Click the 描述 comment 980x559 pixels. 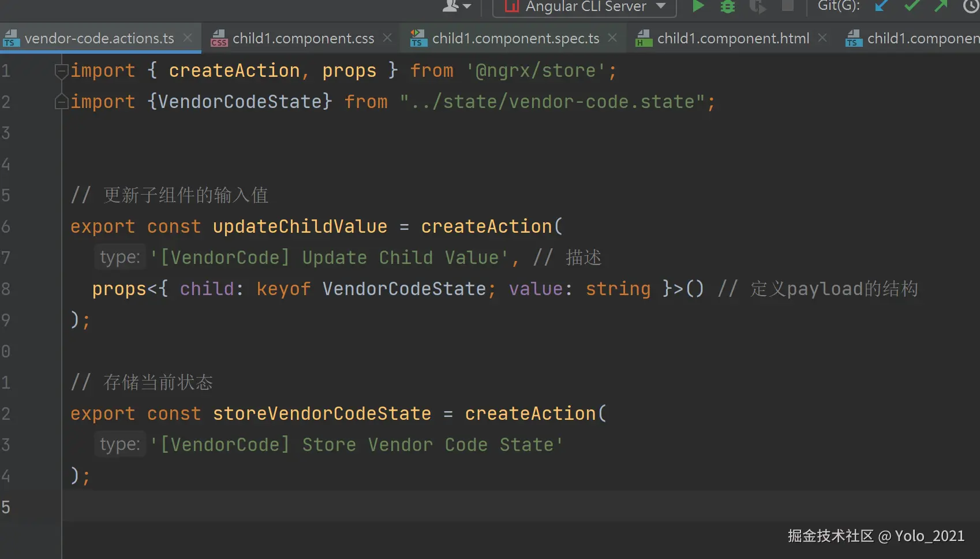pos(567,258)
